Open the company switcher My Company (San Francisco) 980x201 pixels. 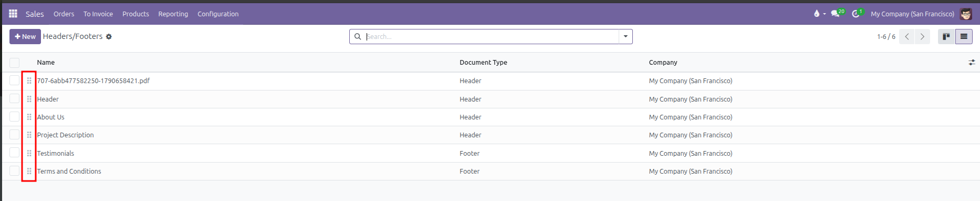click(x=912, y=14)
